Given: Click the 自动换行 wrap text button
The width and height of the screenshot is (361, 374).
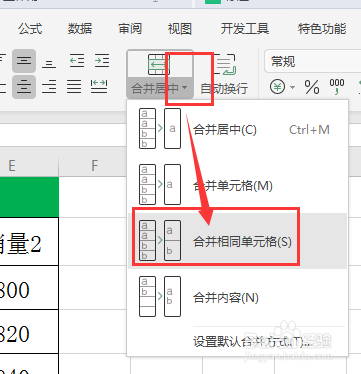Looking at the screenshot, I should click(224, 74).
